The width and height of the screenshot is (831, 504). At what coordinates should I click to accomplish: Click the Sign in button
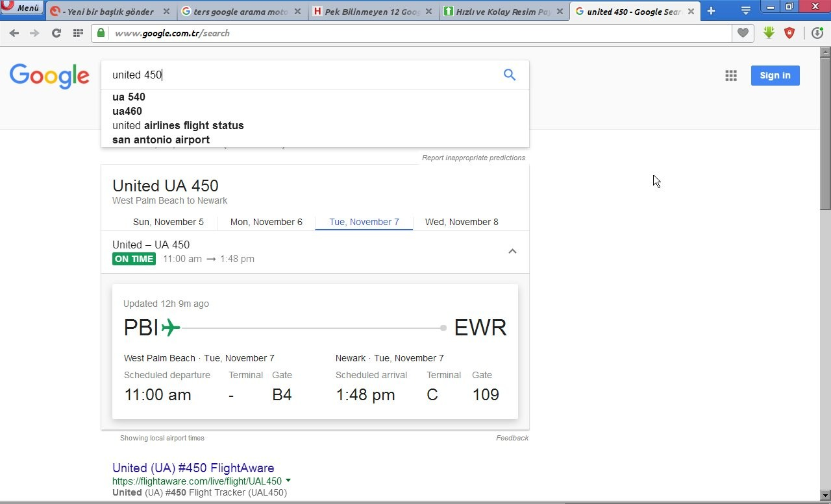point(775,75)
